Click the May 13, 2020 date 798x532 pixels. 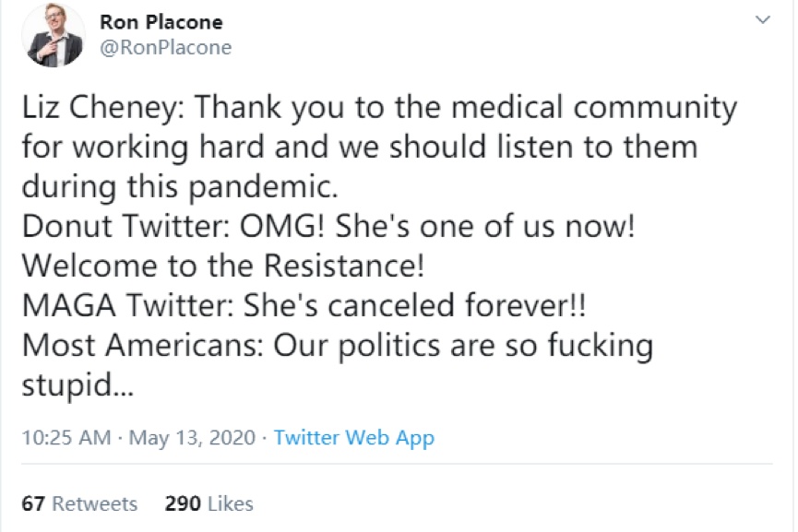click(x=192, y=437)
